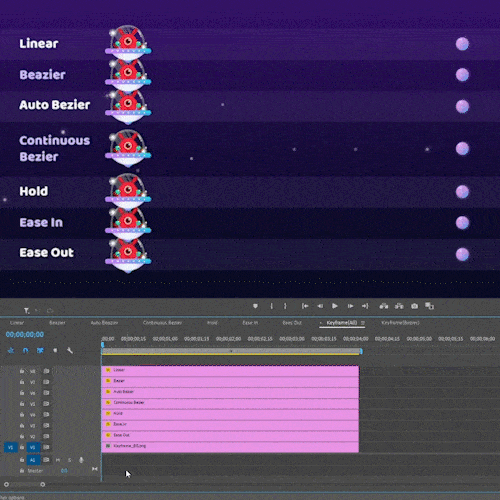
Task: Select the Auto Bezier clip on timeline
Action: 230,392
